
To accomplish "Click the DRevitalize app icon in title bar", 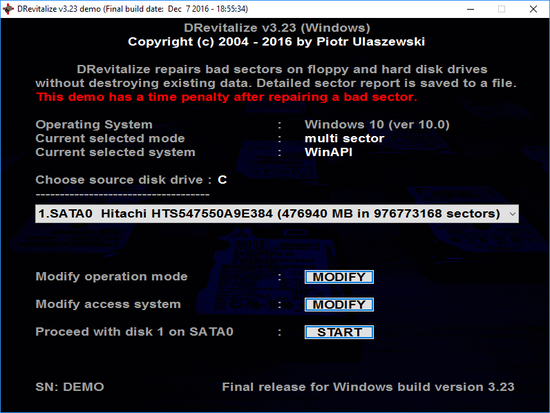I will coord(8,9).
